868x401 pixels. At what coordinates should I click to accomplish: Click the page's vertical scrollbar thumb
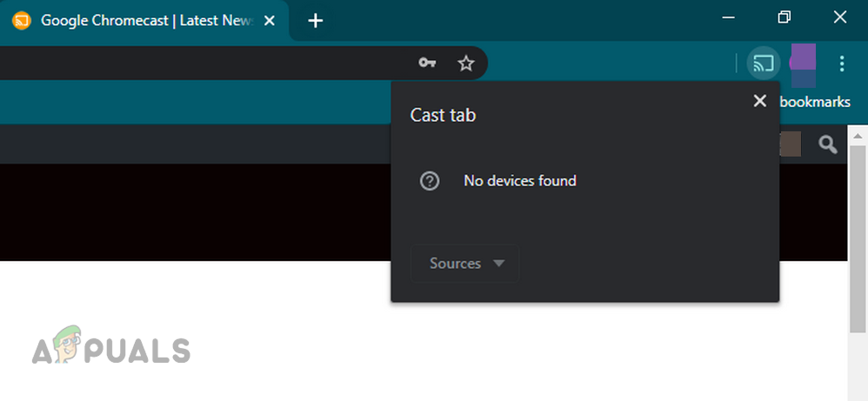pos(858,239)
